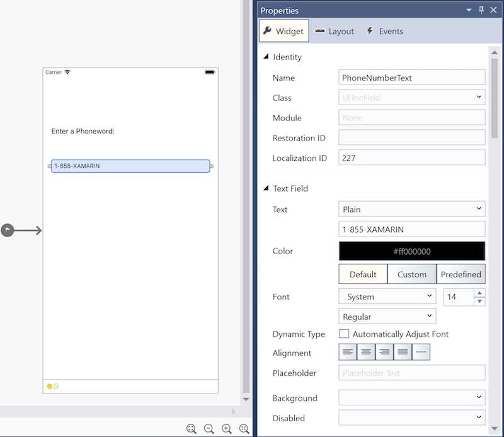The image size is (504, 437).
Task: Click the black #ff000000 color swatch
Action: pyautogui.click(x=411, y=251)
